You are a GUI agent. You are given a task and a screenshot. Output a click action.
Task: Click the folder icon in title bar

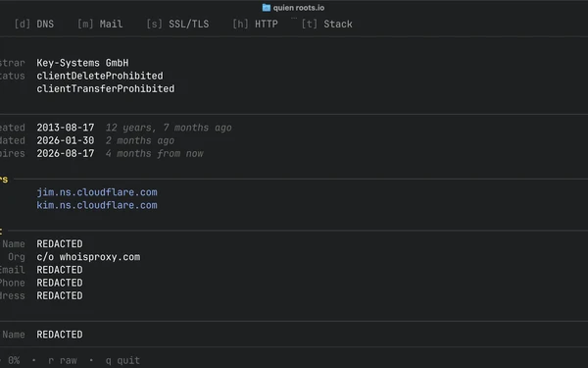[267, 8]
